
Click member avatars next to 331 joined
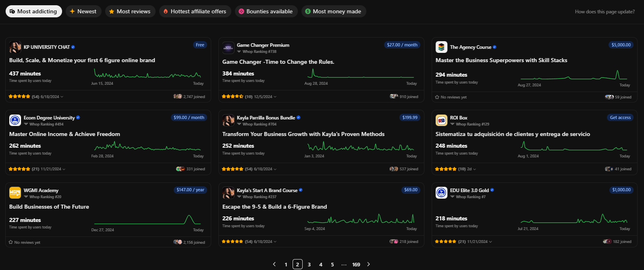point(180,169)
